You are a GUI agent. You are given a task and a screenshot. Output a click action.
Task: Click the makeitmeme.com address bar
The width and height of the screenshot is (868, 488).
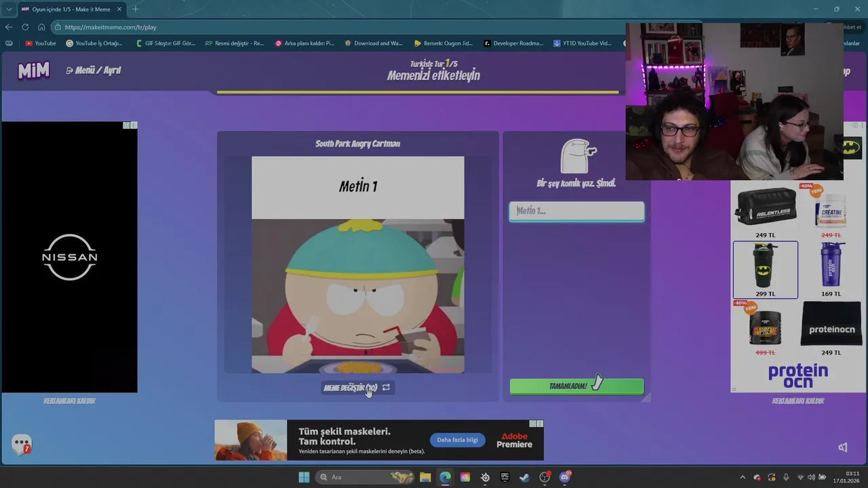coord(339,27)
